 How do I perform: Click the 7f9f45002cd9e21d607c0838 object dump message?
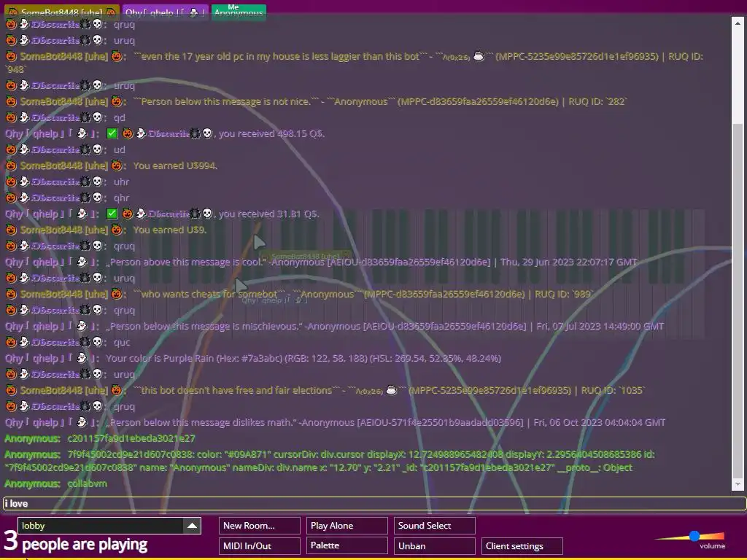click(330, 461)
